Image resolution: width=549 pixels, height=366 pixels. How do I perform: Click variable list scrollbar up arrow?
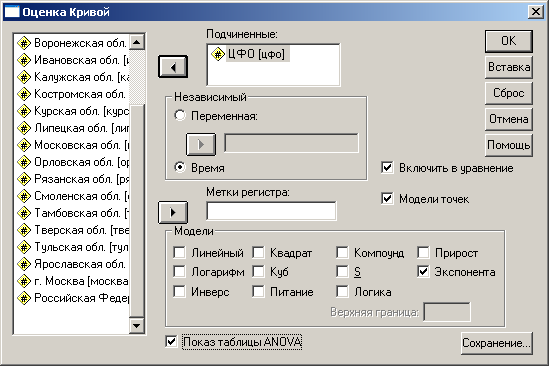[x=137, y=42]
